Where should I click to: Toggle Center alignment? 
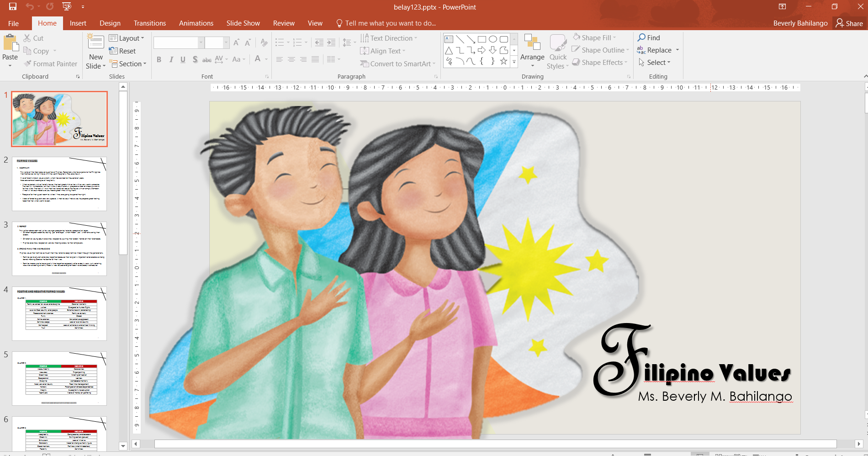coord(291,59)
